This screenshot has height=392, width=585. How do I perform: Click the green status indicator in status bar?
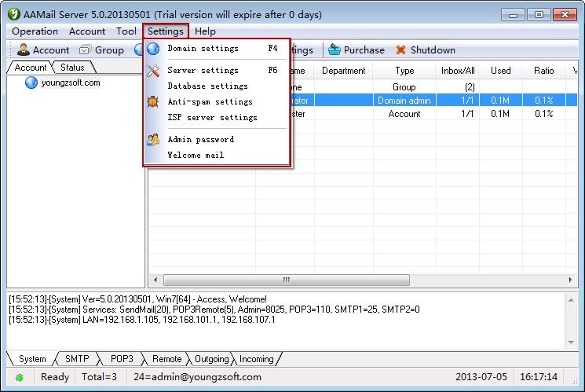20,377
